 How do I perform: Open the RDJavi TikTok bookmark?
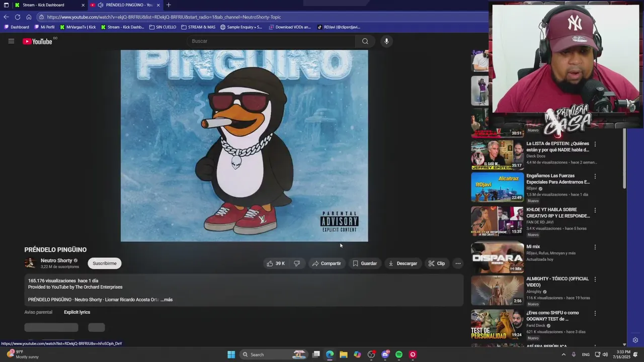(339, 27)
